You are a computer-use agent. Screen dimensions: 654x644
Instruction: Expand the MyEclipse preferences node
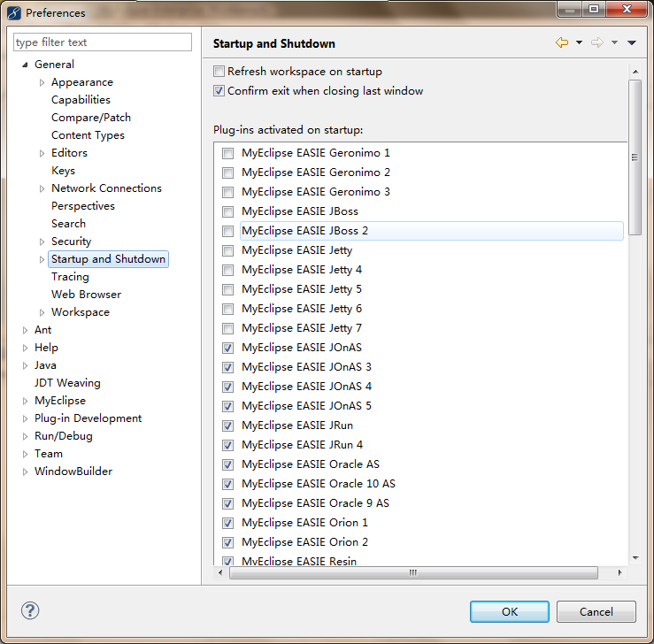[x=25, y=401]
